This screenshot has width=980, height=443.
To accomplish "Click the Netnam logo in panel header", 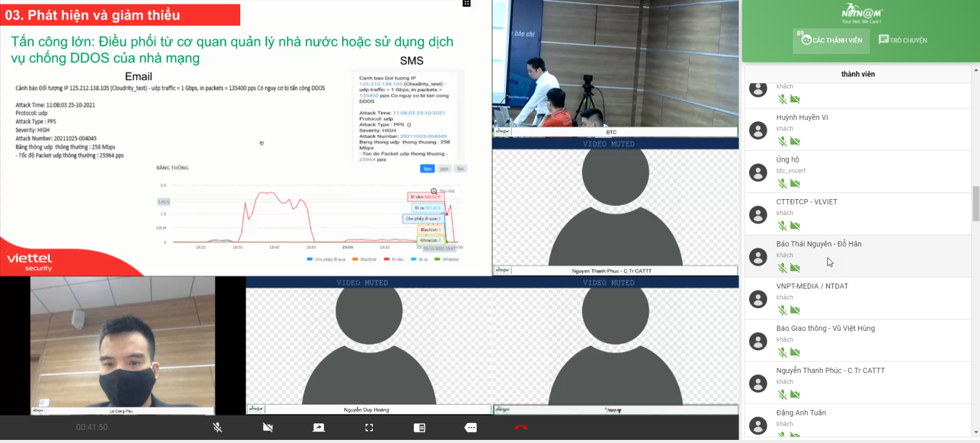I will coord(861,13).
